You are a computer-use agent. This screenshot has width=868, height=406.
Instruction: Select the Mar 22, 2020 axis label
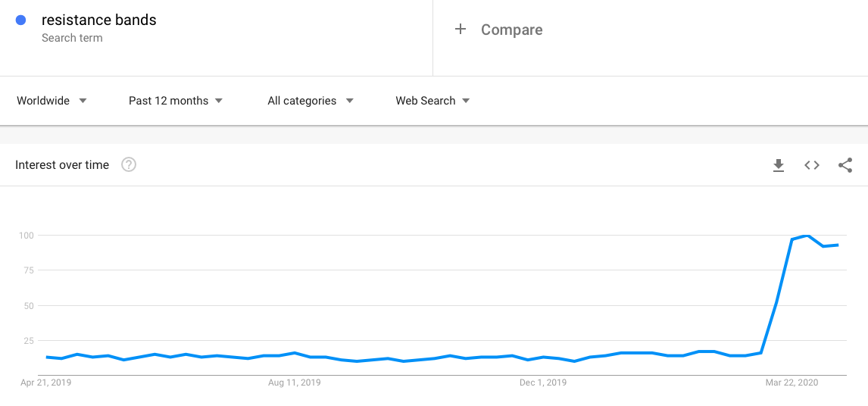(792, 383)
